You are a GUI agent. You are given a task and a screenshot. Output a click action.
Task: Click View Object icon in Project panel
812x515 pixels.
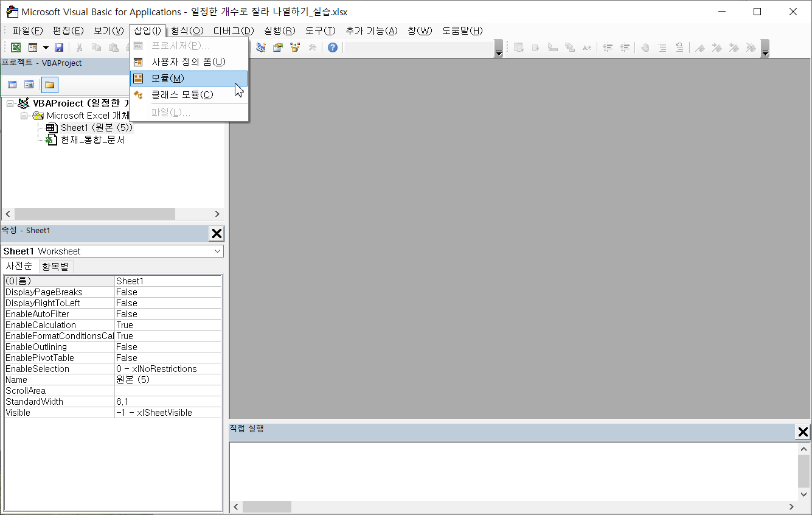[x=29, y=85]
